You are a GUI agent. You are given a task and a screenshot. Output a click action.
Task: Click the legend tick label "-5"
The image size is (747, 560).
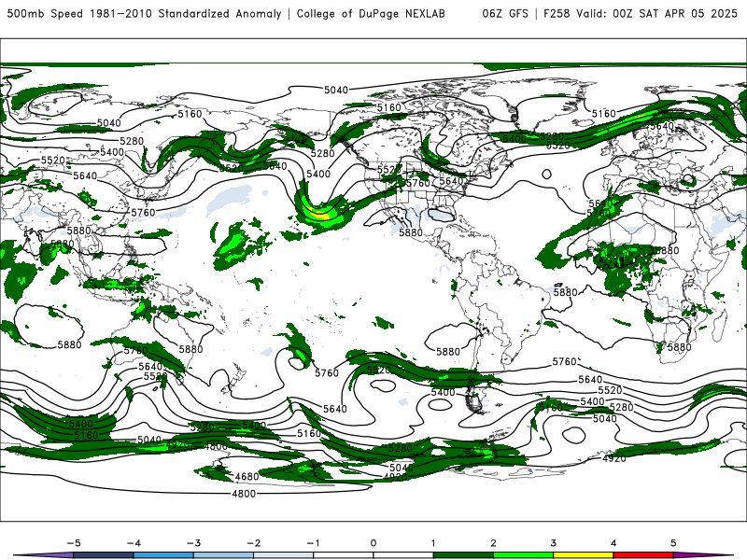coord(74,543)
